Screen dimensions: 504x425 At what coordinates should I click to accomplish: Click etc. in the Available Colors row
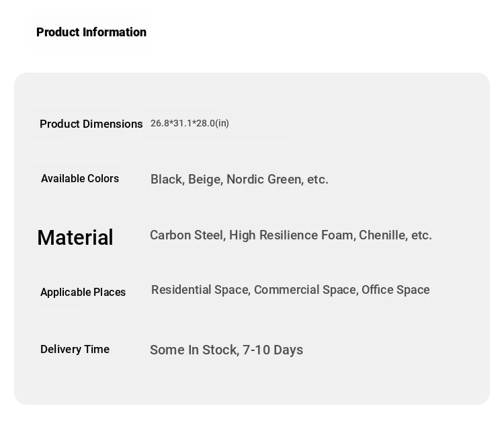click(x=317, y=180)
